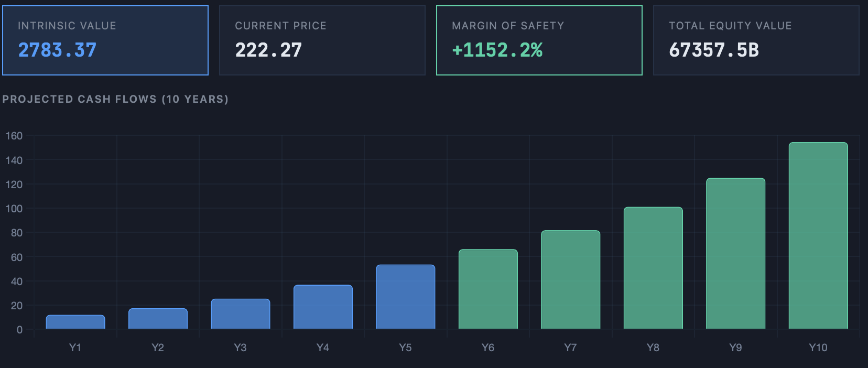Open the Current Price card
This screenshot has width=868, height=368.
322,40
